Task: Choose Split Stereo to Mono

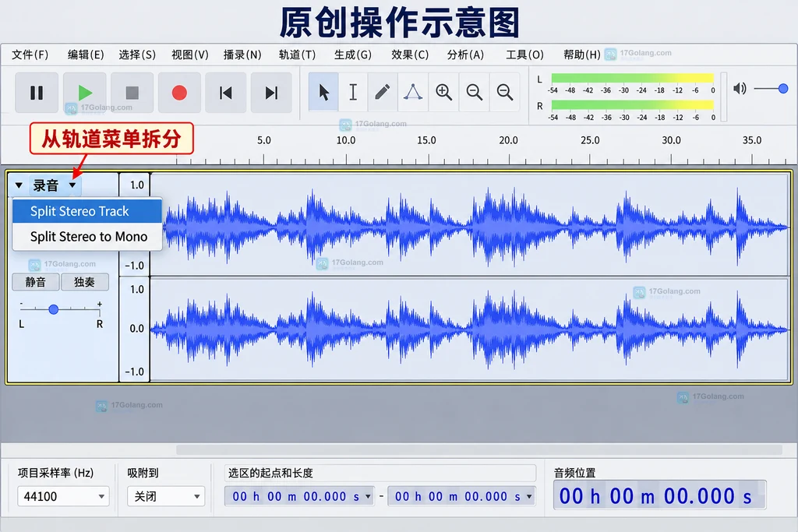Action: (87, 237)
